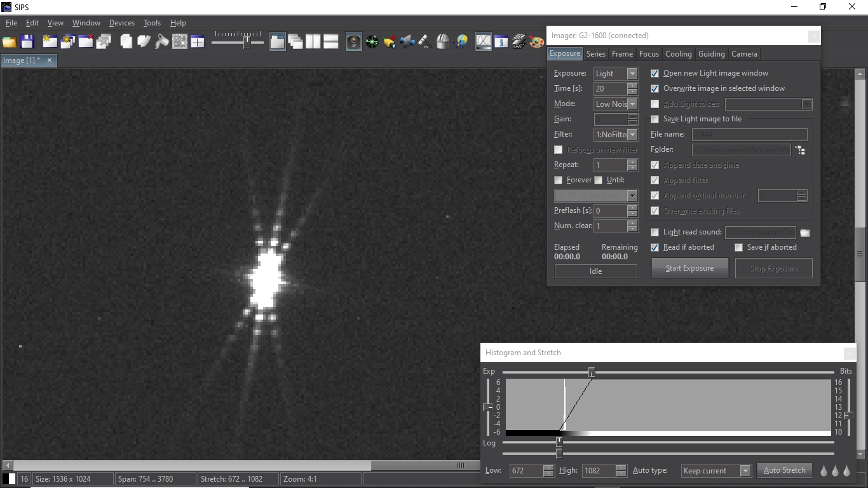Click the Low stretch value spinner arrows
The width and height of the screenshot is (868, 488).
point(548,471)
